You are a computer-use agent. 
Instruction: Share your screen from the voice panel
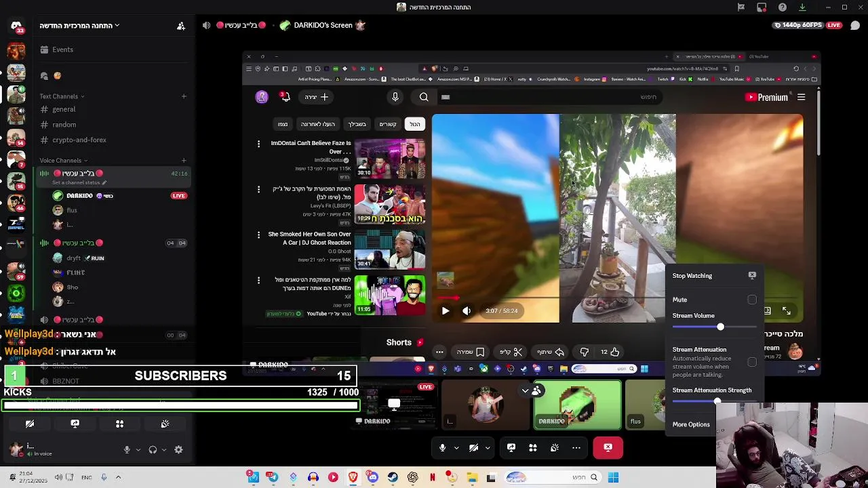click(x=75, y=424)
